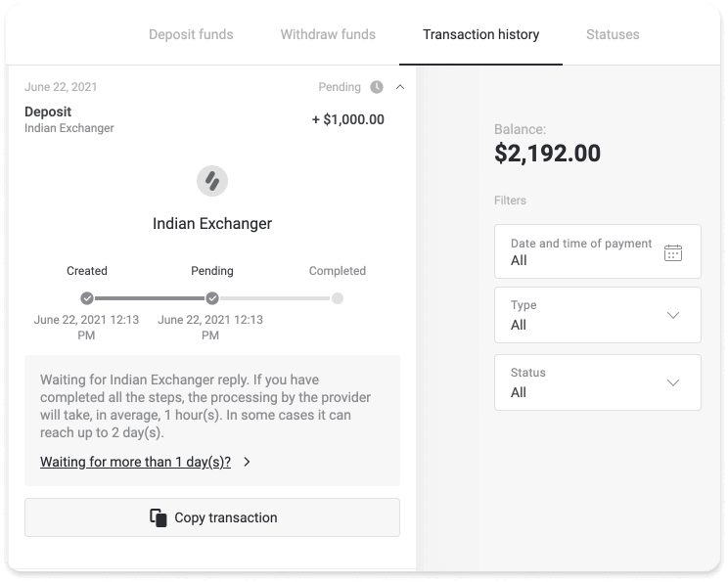
Task: Open the Statuses tab
Action: point(613,34)
